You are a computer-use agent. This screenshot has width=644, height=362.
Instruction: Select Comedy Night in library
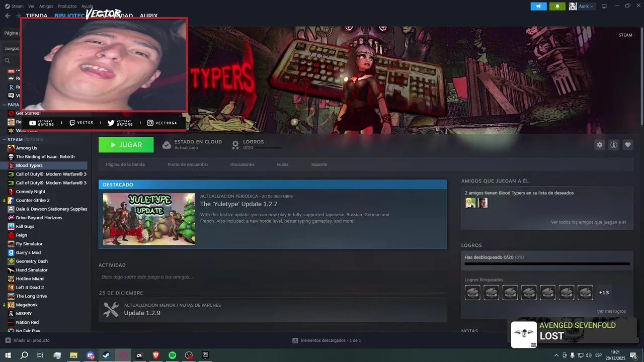31,192
